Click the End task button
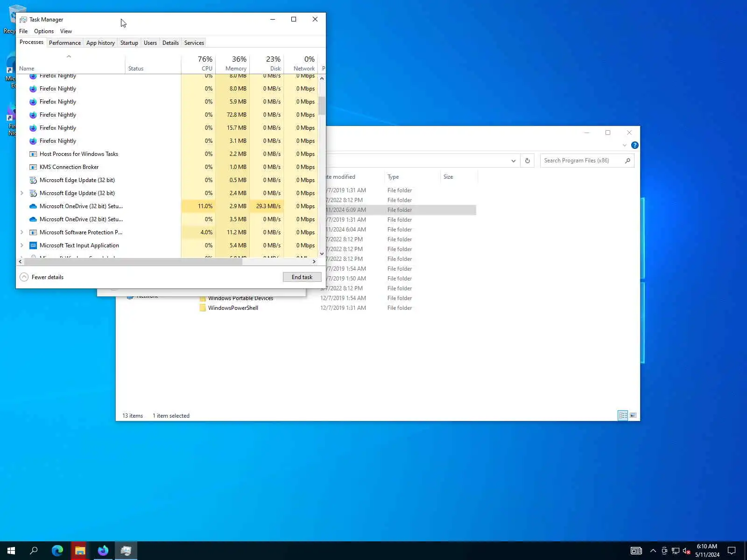The height and width of the screenshot is (560, 747). coord(302,277)
